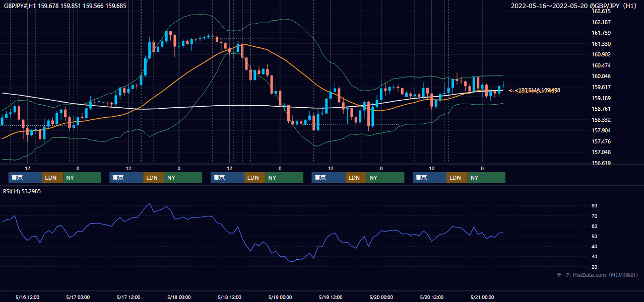This screenshot has width=644, height=302.
Task: Click the 5/16 12:00 date label
Action: click(28, 297)
